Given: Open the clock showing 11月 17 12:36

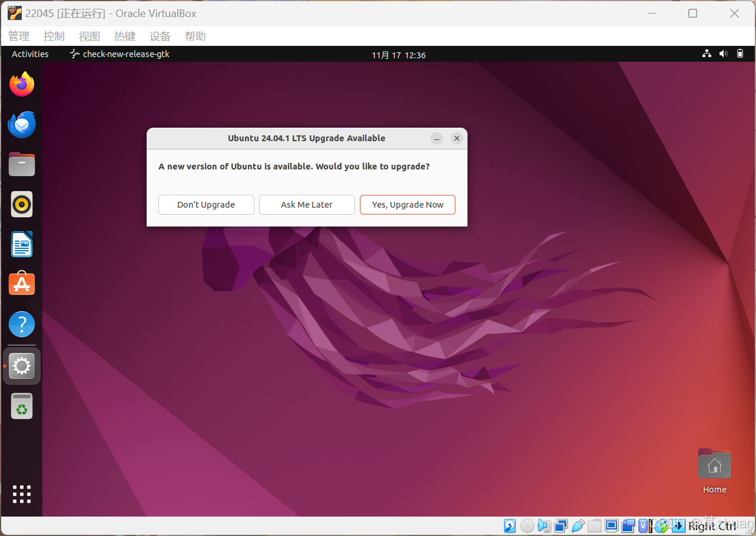Looking at the screenshot, I should point(399,55).
